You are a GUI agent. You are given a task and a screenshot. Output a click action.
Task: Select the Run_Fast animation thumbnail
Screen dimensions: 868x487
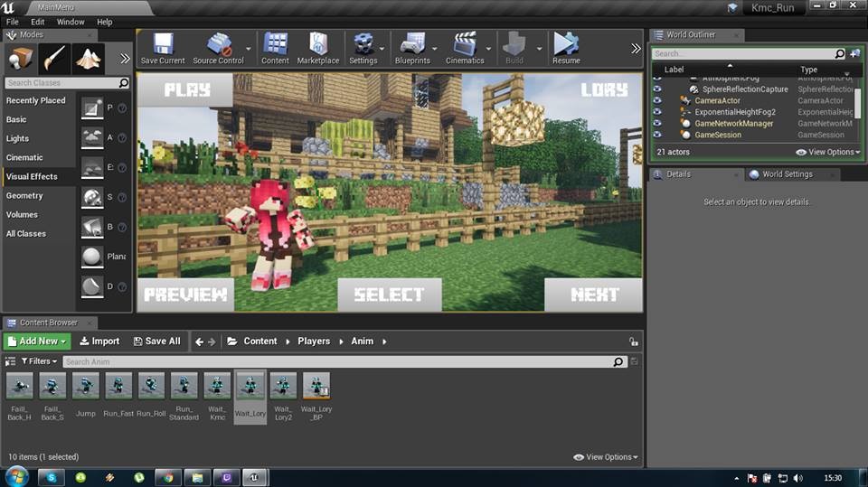click(118, 387)
